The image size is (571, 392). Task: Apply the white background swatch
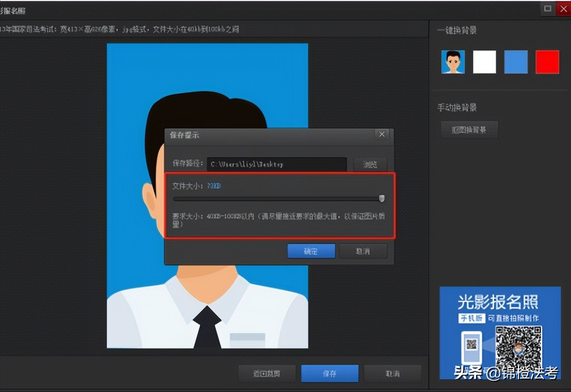[x=484, y=62]
